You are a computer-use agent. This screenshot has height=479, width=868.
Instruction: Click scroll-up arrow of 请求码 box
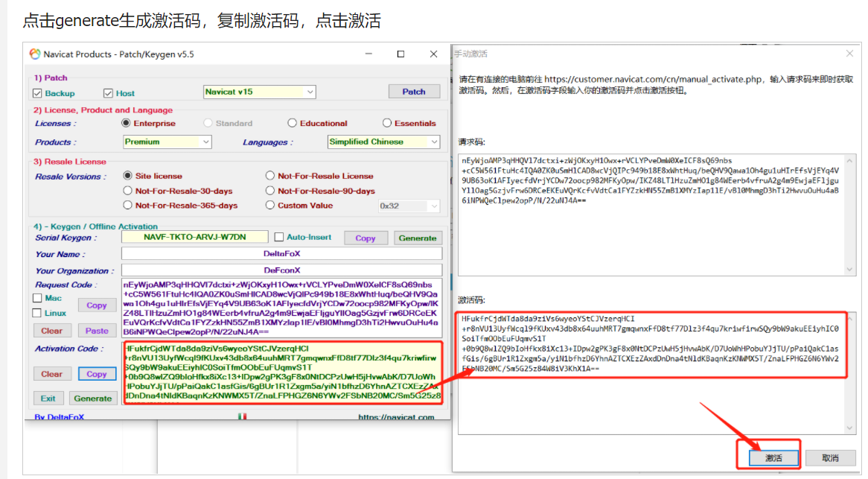tap(849, 161)
